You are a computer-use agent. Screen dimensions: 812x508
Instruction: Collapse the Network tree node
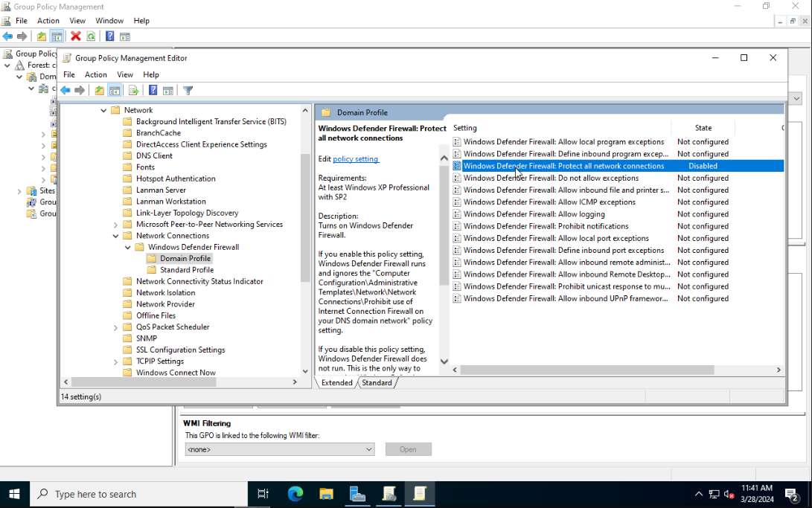103,110
